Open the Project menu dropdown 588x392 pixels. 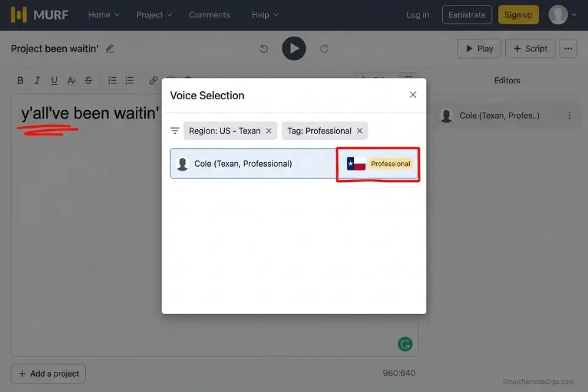(154, 15)
